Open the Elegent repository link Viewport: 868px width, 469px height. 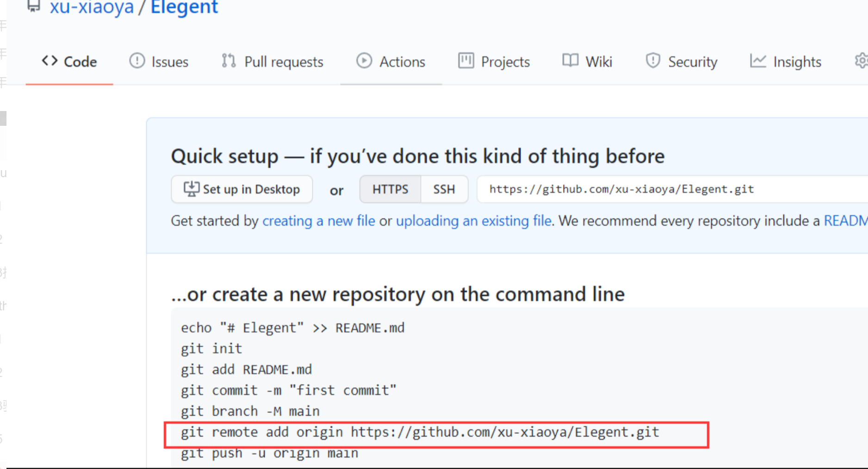pyautogui.click(x=184, y=7)
